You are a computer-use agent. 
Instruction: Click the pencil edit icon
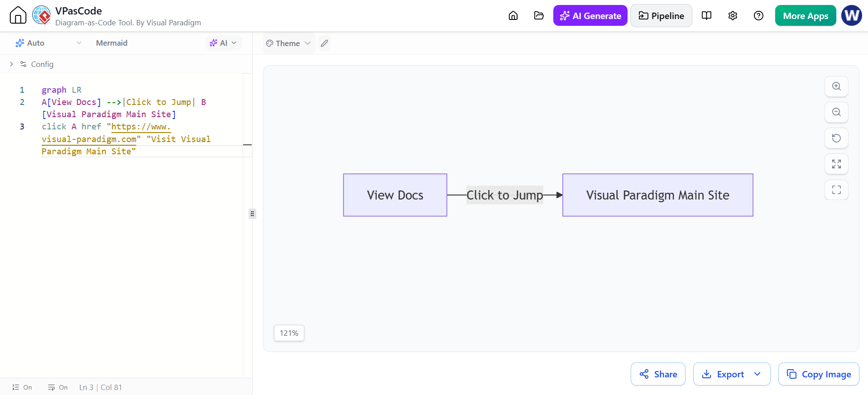pyautogui.click(x=324, y=43)
